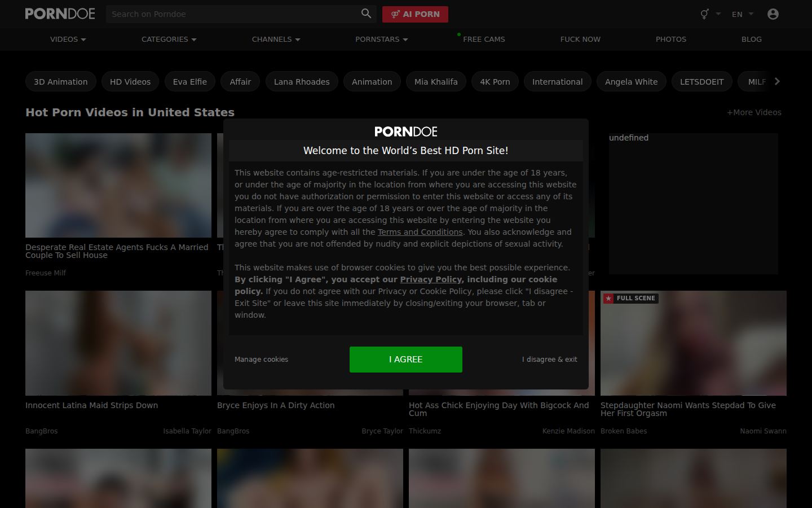Click the search magnifier icon
This screenshot has width=812, height=508.
(x=366, y=14)
